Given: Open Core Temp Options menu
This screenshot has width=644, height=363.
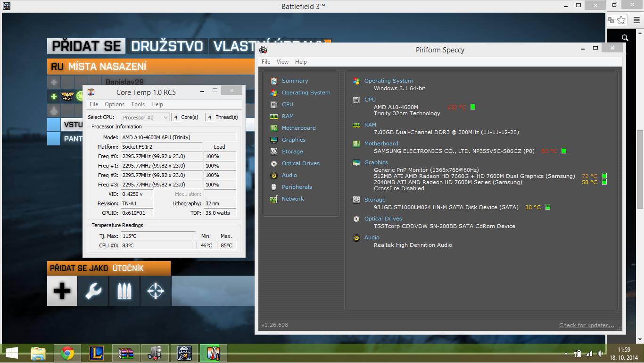Looking at the screenshot, I should coord(115,104).
